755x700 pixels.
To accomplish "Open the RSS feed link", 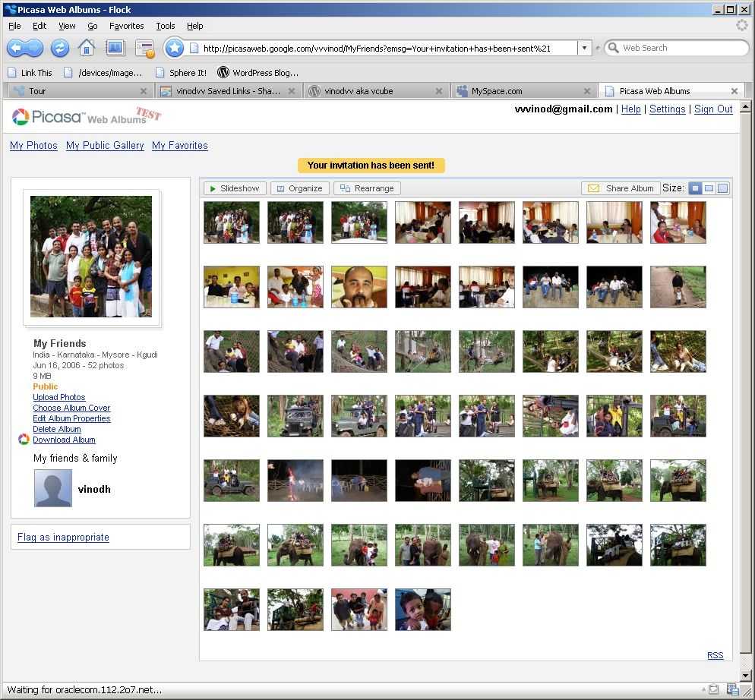I will tap(715, 655).
